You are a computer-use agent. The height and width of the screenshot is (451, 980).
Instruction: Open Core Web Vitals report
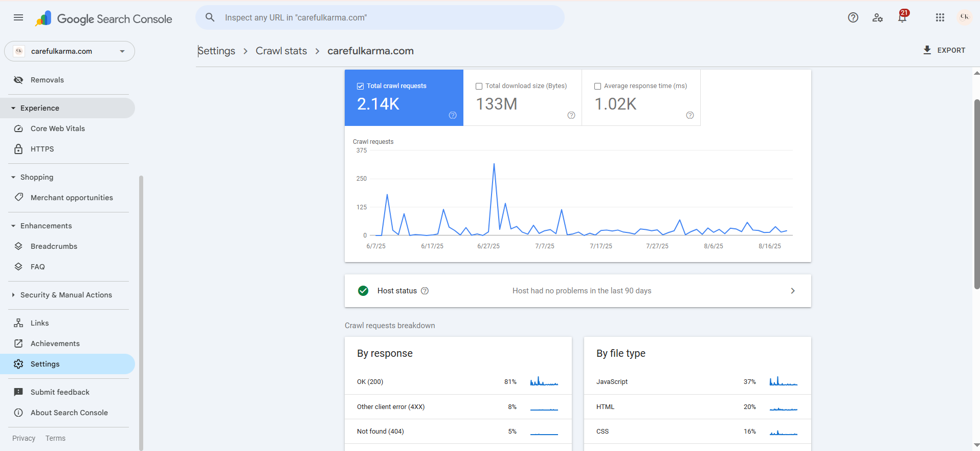(x=58, y=128)
